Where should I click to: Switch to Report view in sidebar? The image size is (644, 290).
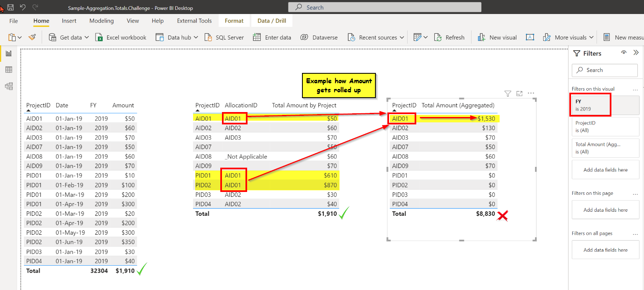point(9,54)
